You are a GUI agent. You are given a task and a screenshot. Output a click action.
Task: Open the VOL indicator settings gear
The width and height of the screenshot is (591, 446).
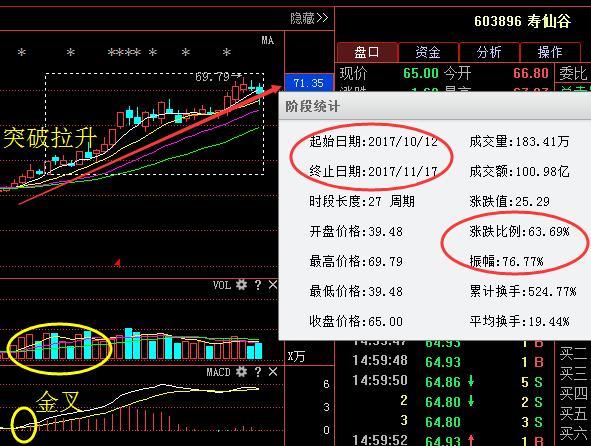pos(241,285)
